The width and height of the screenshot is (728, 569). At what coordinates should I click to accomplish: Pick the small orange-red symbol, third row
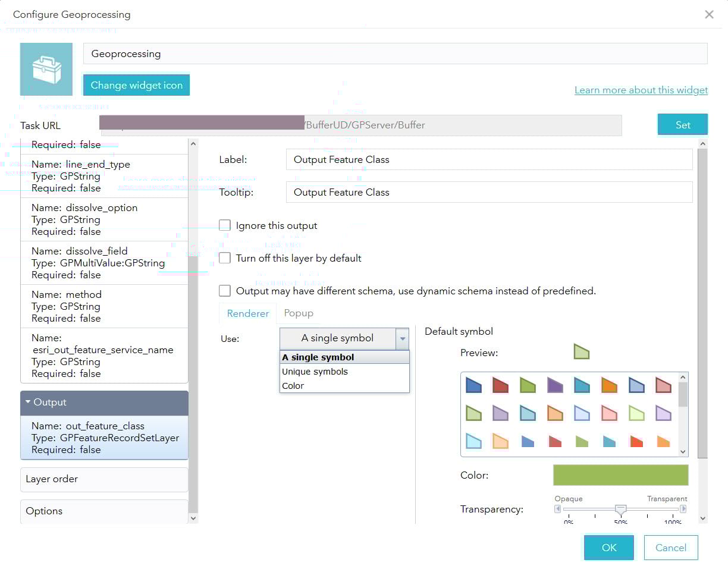pos(636,441)
